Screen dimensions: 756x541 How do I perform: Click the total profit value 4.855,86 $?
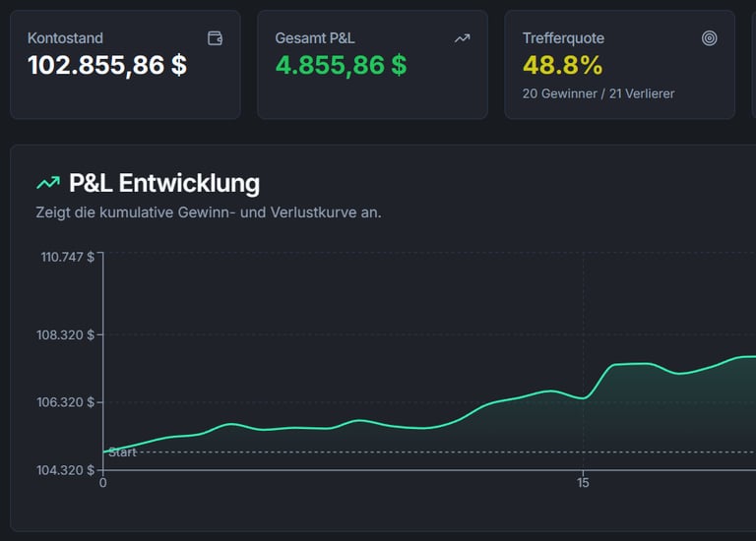341,65
